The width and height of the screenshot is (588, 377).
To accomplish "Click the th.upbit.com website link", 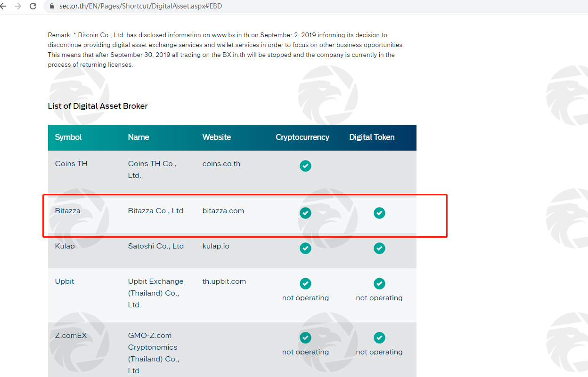I will point(224,281).
